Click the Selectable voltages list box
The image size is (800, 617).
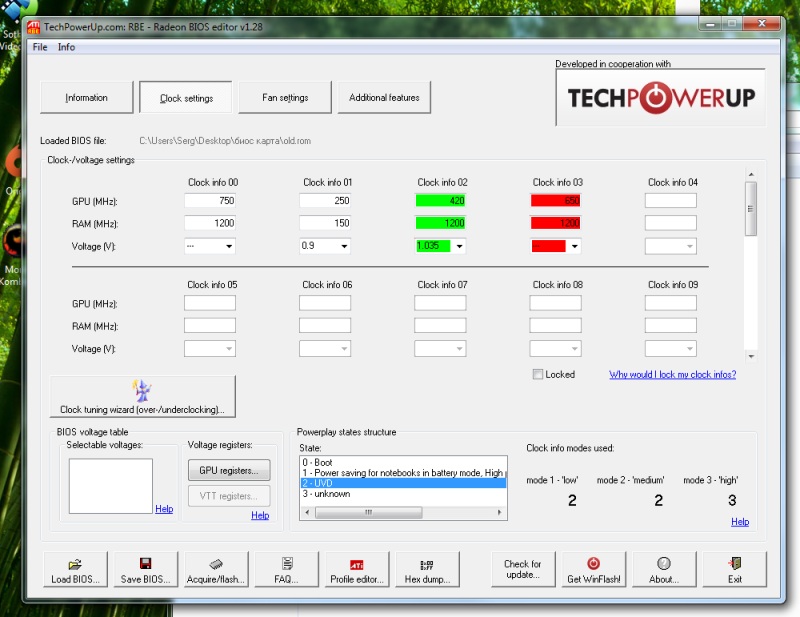click(x=111, y=486)
